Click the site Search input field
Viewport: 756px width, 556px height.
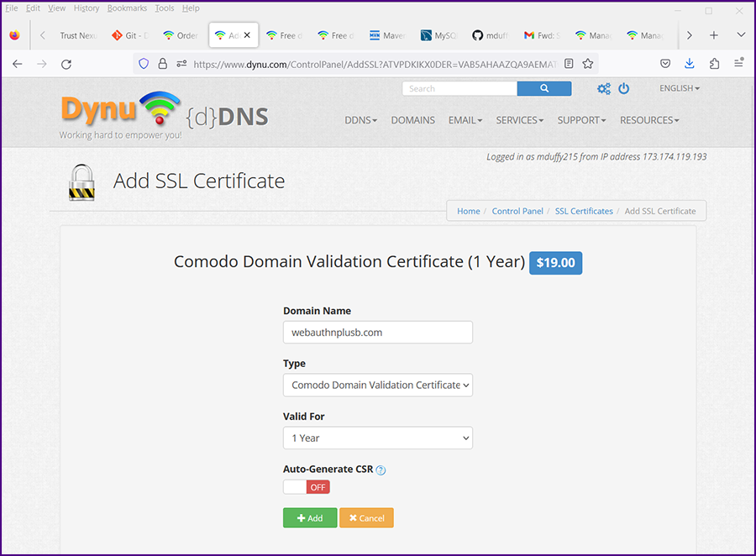(459, 88)
